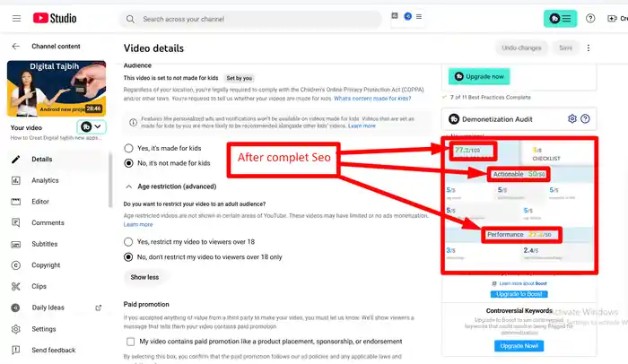
Task: Select Yes, restrict to viewers over 18
Action: pos(128,242)
